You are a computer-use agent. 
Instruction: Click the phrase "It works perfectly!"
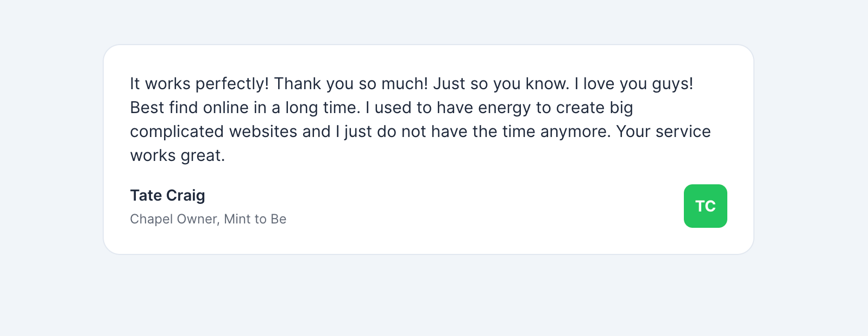coord(199,84)
